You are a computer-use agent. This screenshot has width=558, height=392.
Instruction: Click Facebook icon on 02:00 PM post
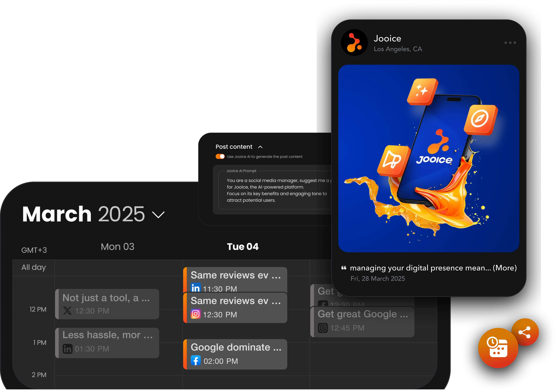coord(196,360)
